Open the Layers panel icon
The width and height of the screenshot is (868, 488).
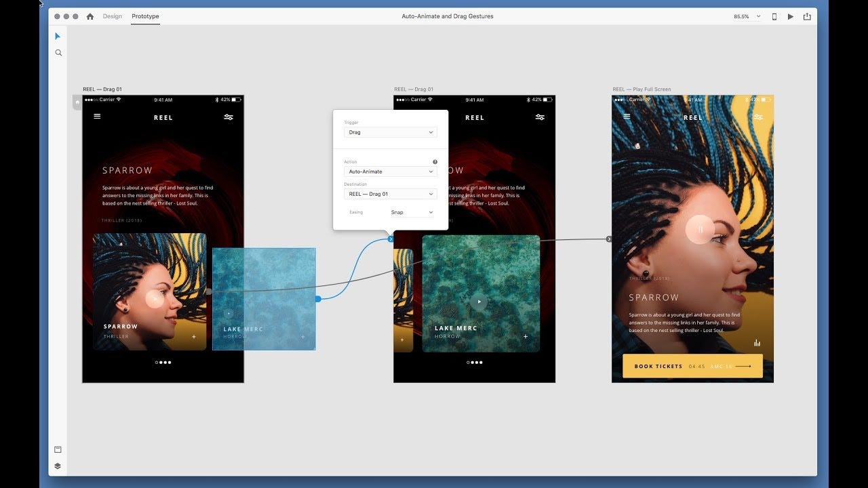click(x=58, y=466)
